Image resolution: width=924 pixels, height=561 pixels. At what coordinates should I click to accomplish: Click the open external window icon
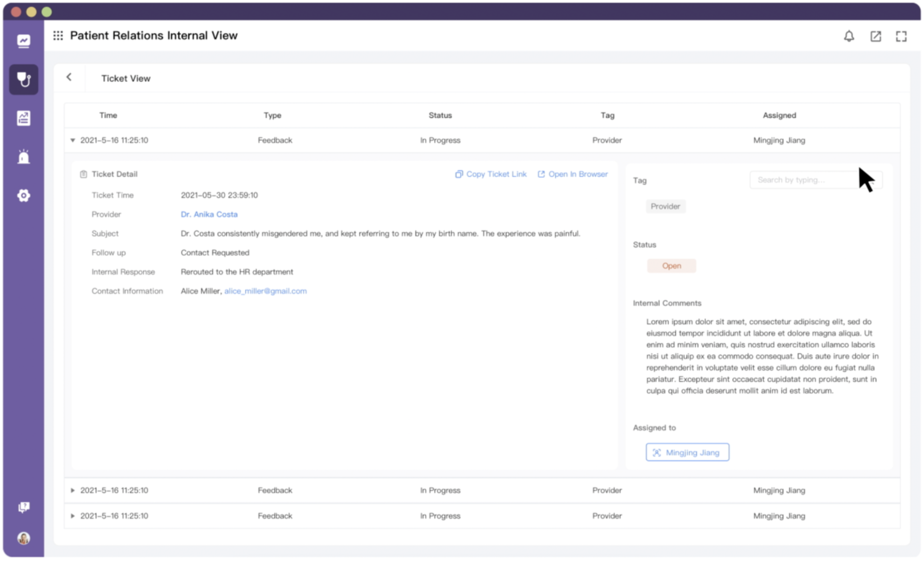point(876,36)
